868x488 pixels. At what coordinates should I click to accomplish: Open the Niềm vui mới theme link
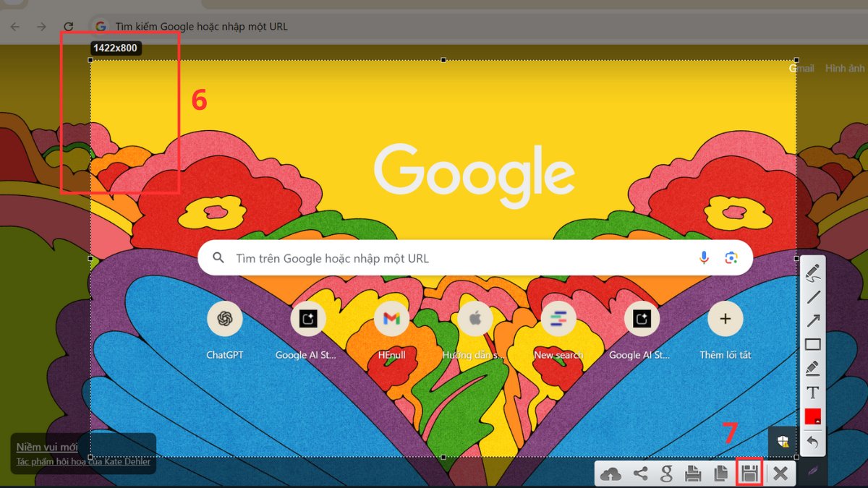coord(47,447)
